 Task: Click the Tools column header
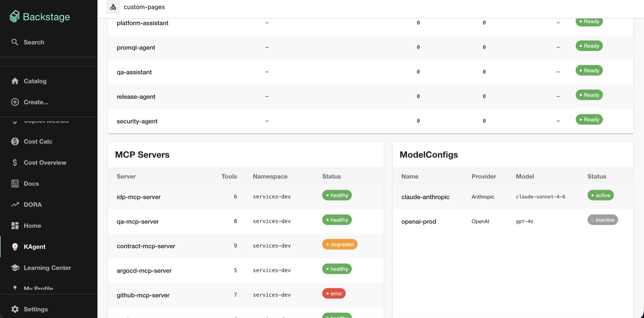click(229, 176)
